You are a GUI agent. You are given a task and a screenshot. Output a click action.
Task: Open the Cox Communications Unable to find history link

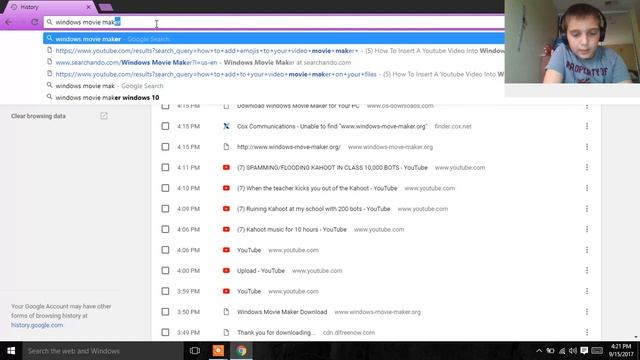click(332, 126)
